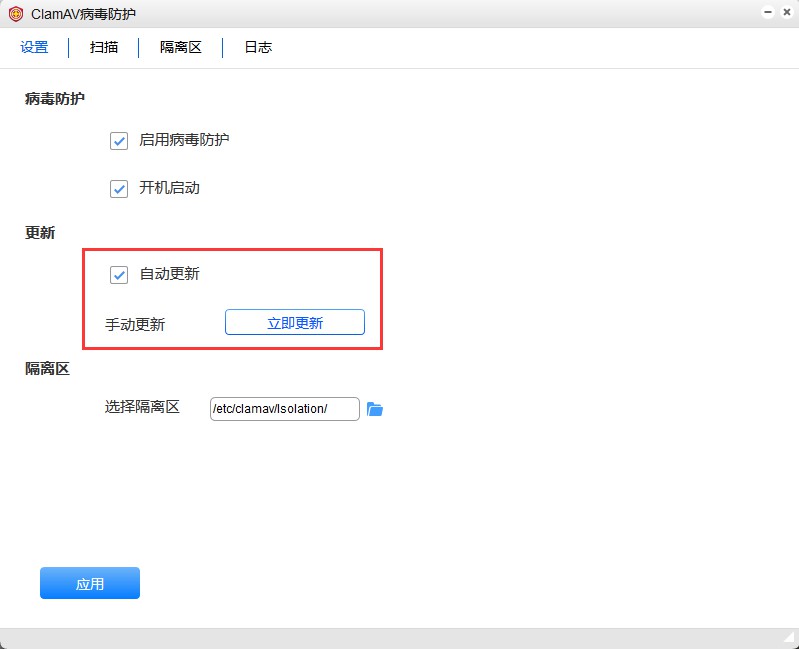Focus the /etc/clamav/Isolation/ path field
This screenshot has height=649, width=799.
(x=284, y=409)
